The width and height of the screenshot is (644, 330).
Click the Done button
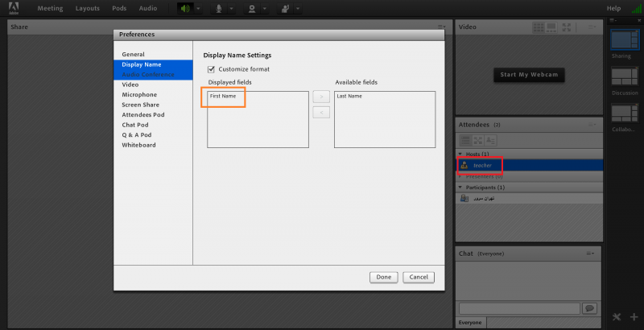[383, 277]
